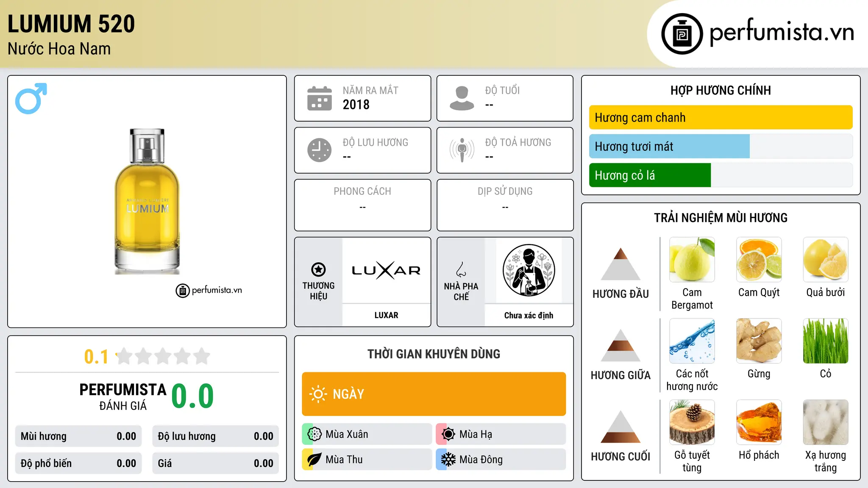The width and height of the screenshot is (868, 488).
Task: Click the Nước Hoa Nam subtitle
Action: coord(59,49)
